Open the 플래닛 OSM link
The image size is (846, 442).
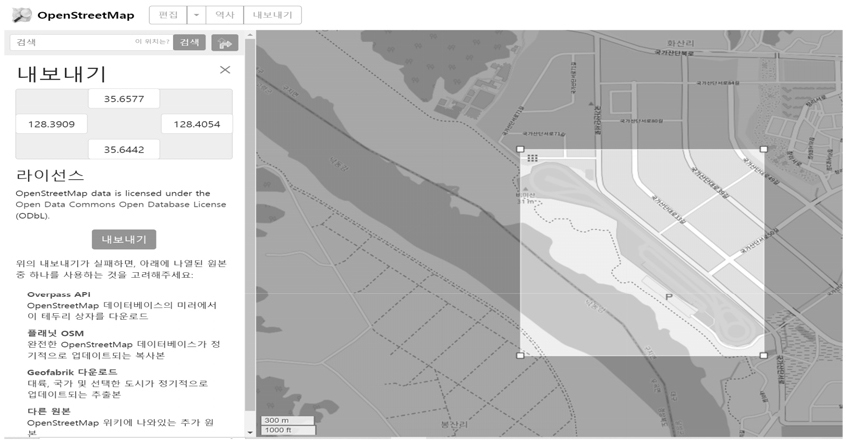pyautogui.click(x=56, y=333)
